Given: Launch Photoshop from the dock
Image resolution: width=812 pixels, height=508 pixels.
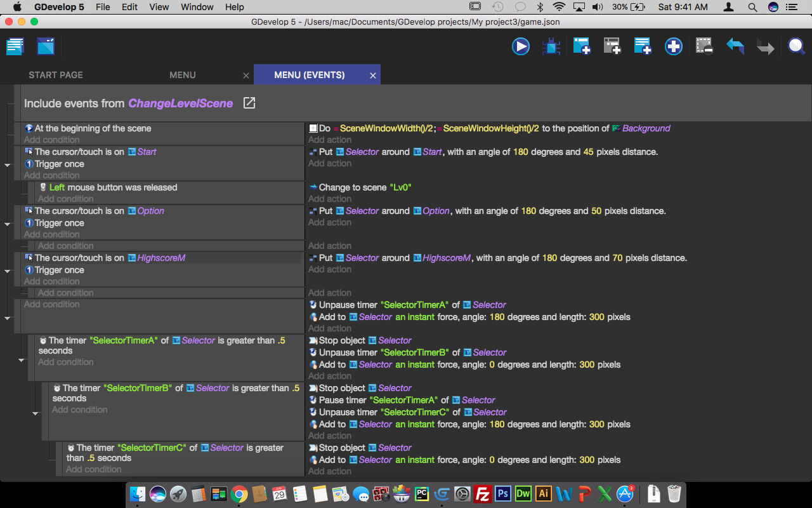Looking at the screenshot, I should (x=503, y=494).
